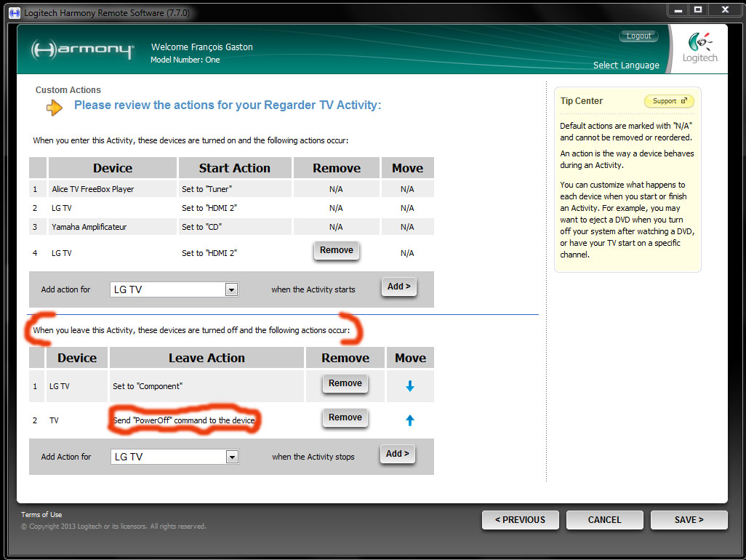Click the Start Action column header
This screenshot has height=560, width=746.
pyautogui.click(x=235, y=168)
